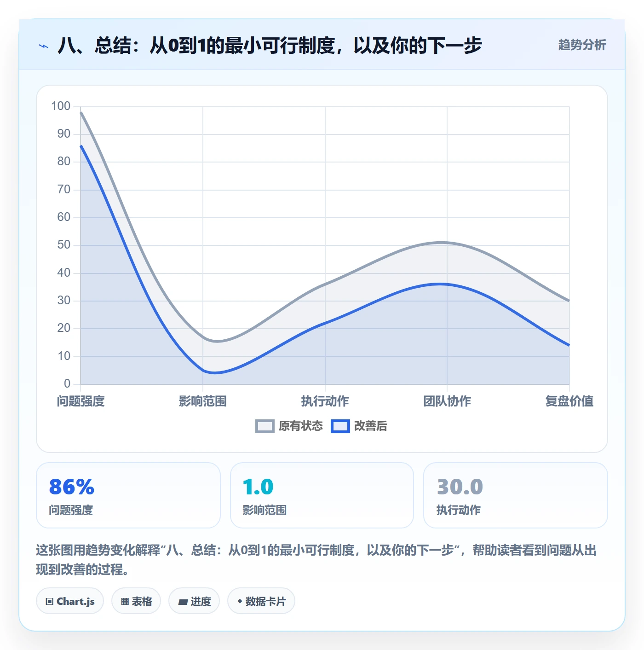Click the 20 tick on the y-axis

(64, 328)
